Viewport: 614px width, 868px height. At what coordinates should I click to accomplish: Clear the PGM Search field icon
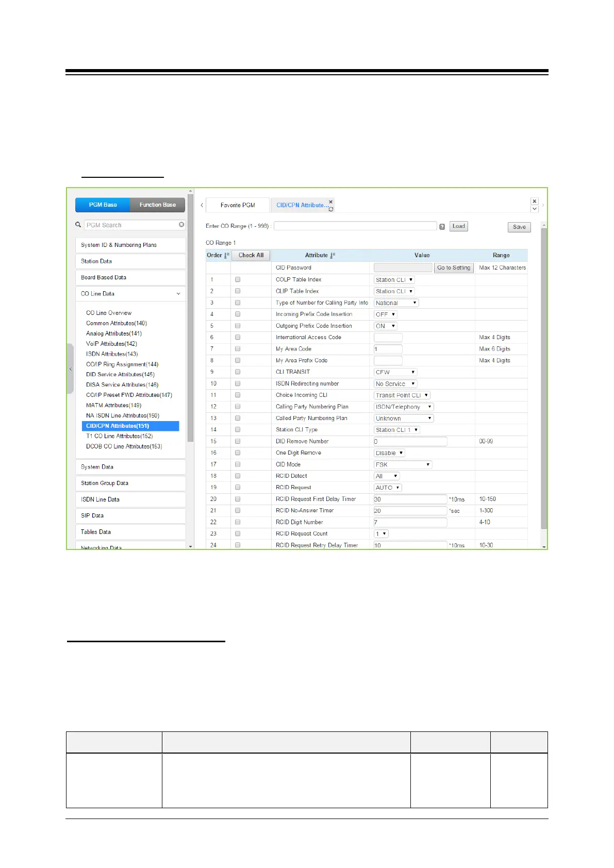click(181, 225)
